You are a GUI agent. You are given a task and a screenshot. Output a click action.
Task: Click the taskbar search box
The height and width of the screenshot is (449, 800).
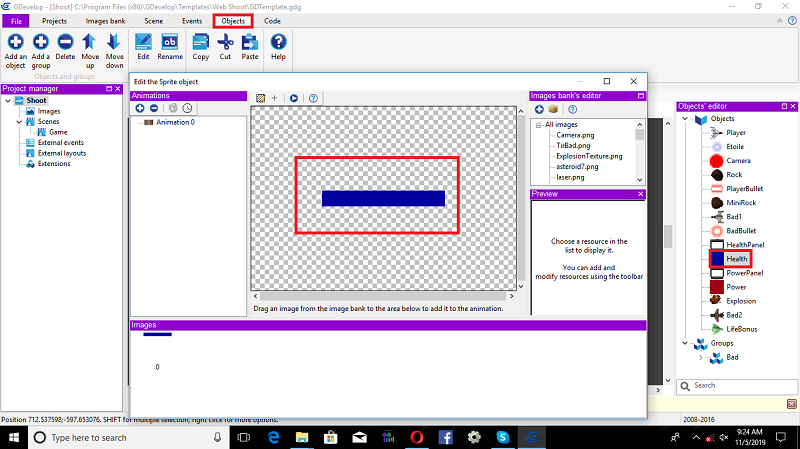128,438
